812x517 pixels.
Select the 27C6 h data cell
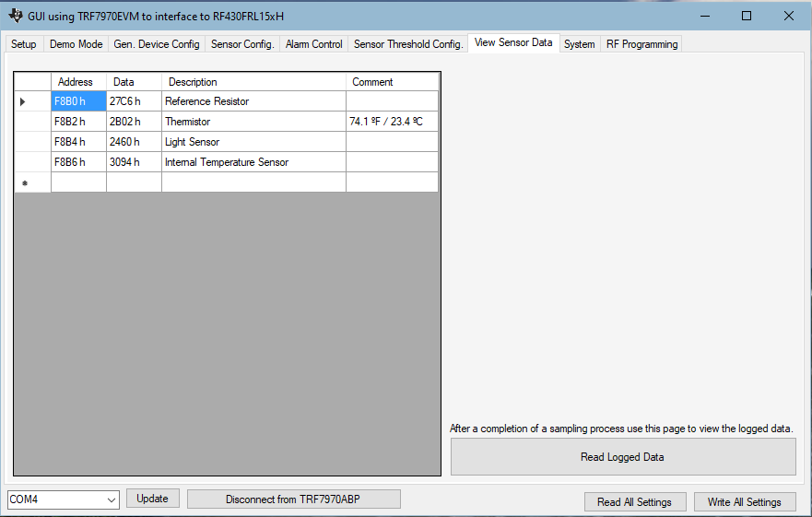coord(134,101)
